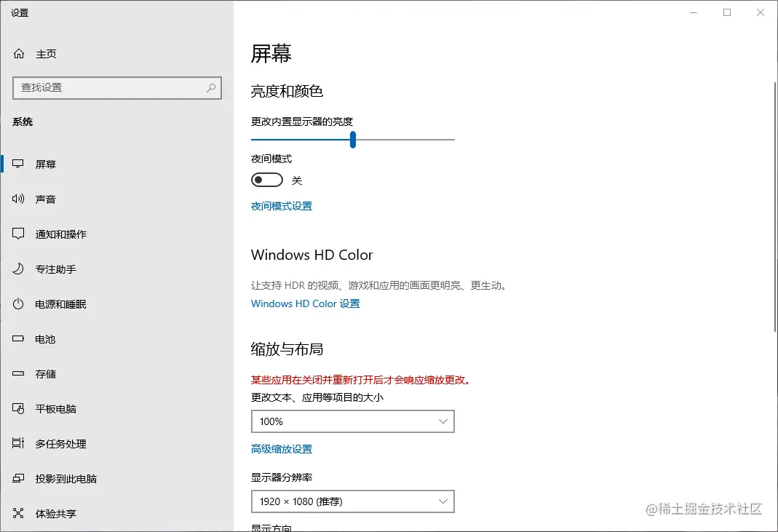Image resolution: width=778 pixels, height=532 pixels.
Task: Expand the 1920 × 1080 resolution selector
Action: [352, 501]
